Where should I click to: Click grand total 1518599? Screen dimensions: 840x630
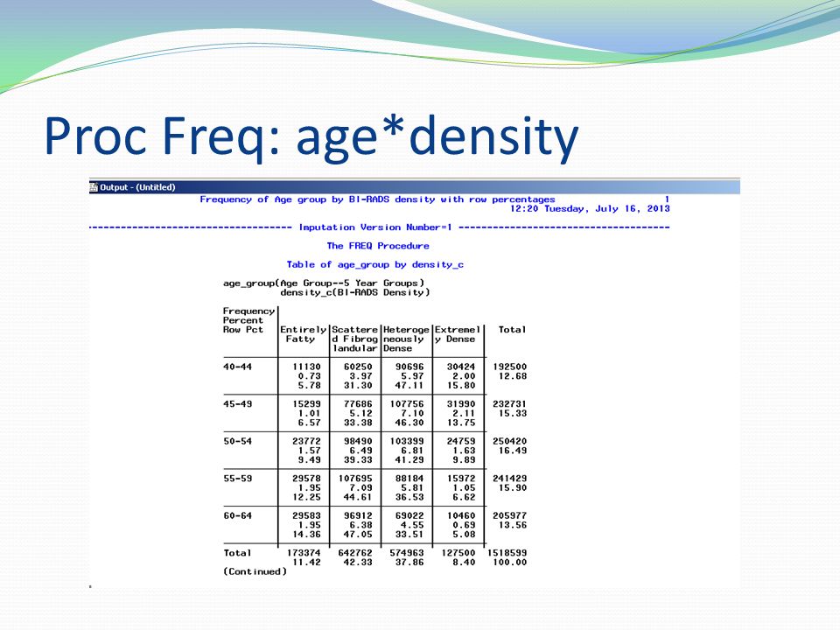click(507, 553)
